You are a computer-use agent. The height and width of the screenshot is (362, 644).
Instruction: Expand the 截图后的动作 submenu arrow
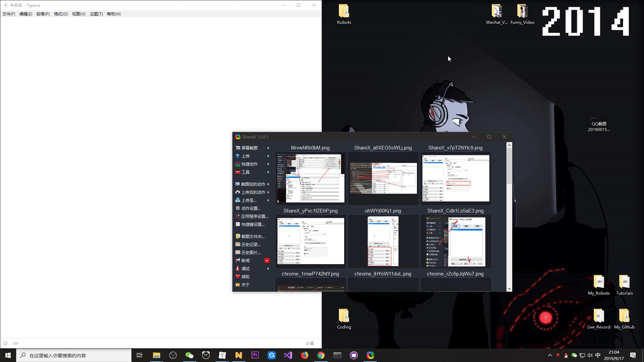coord(268,184)
